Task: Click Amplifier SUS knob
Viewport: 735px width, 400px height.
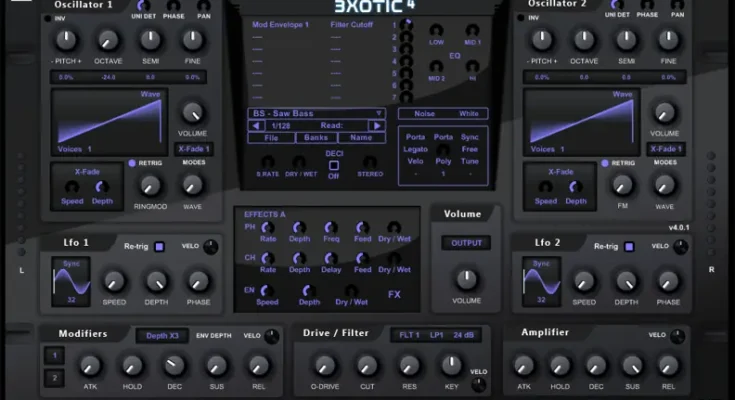Action: [x=632, y=366]
